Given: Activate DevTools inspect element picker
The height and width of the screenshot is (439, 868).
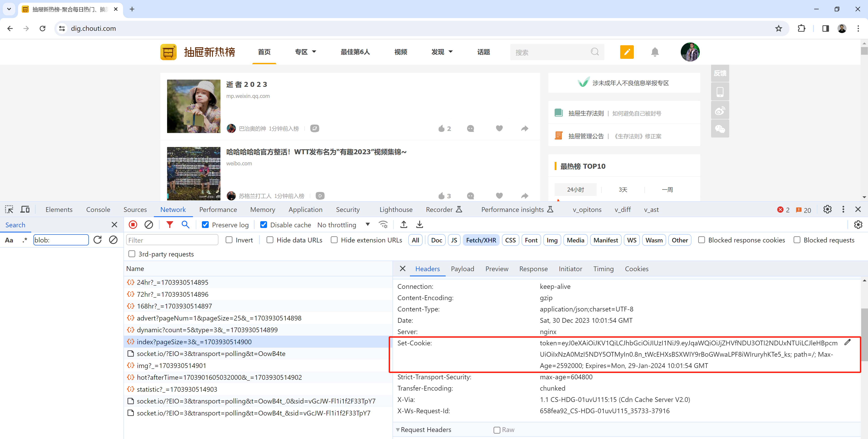Looking at the screenshot, I should click(9, 210).
